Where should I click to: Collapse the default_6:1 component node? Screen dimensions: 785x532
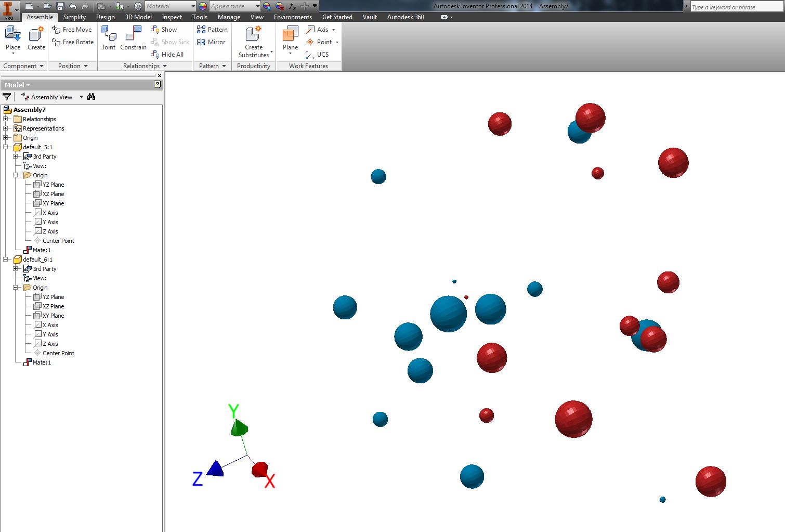coord(6,259)
